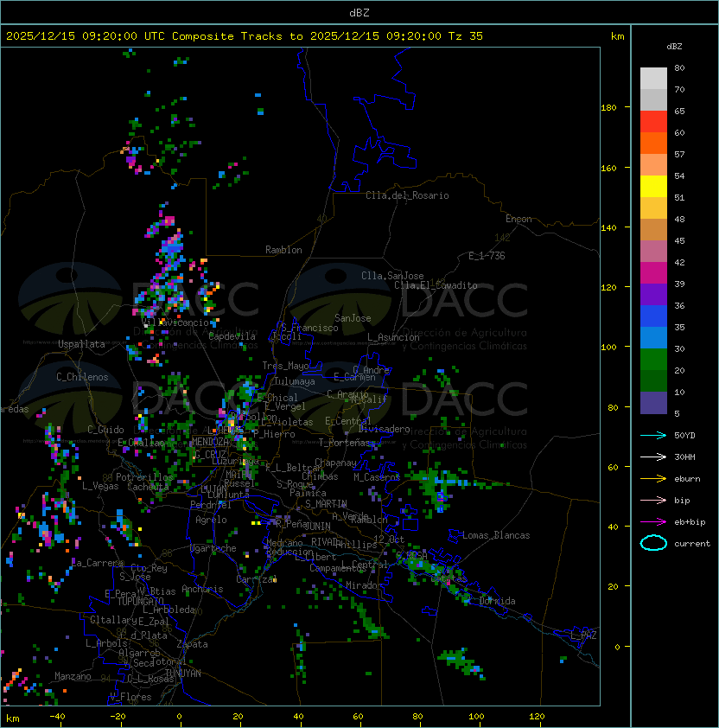Click the Divisadero map label
Screen dimensions: 719x728
coord(384,429)
